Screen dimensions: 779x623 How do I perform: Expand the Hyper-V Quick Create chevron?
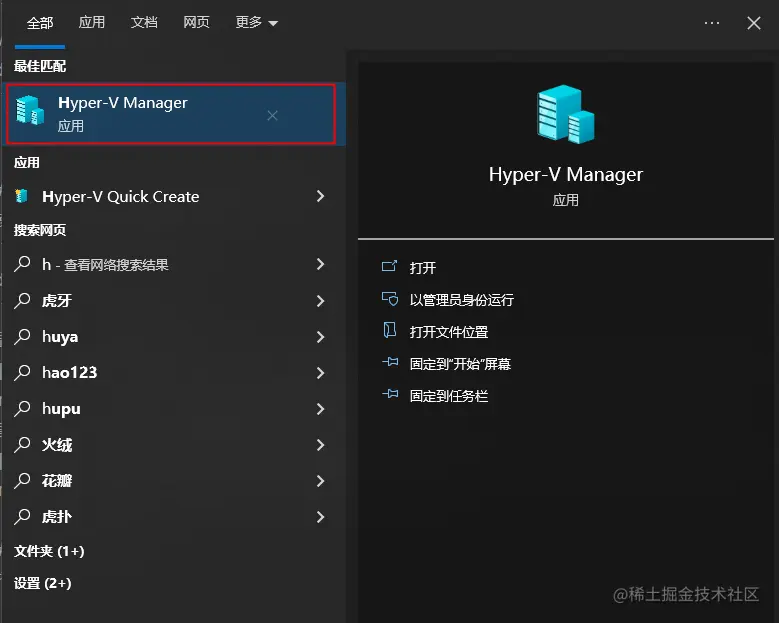320,196
